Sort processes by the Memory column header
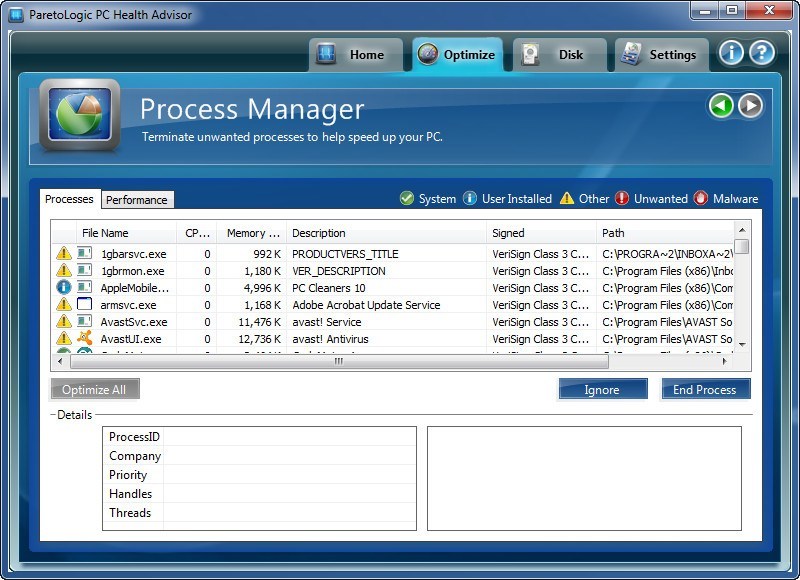This screenshot has height=580, width=800. [252, 233]
